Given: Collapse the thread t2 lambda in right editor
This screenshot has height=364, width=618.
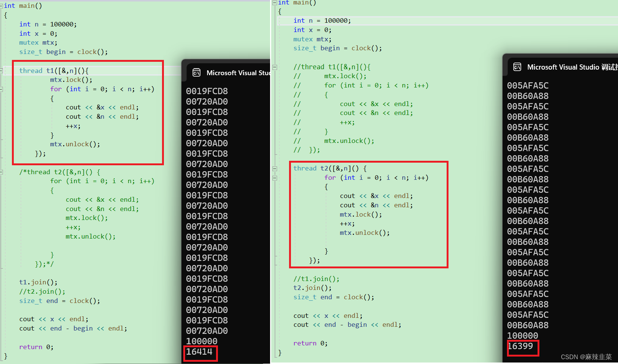Looking at the screenshot, I should coord(275,168).
